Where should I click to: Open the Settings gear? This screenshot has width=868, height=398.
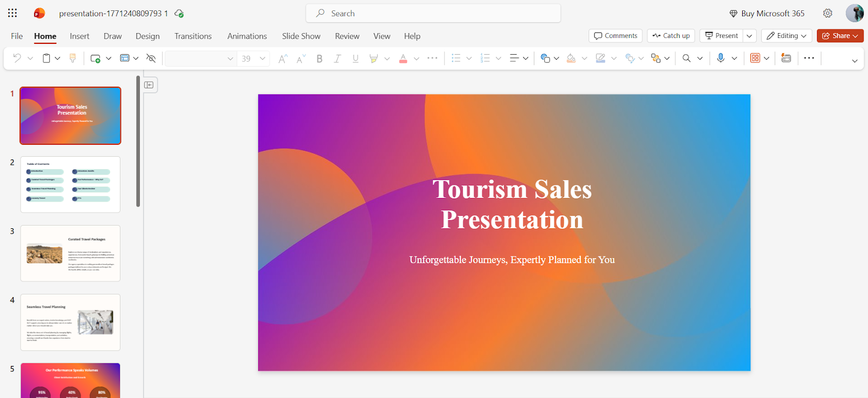[827, 13]
